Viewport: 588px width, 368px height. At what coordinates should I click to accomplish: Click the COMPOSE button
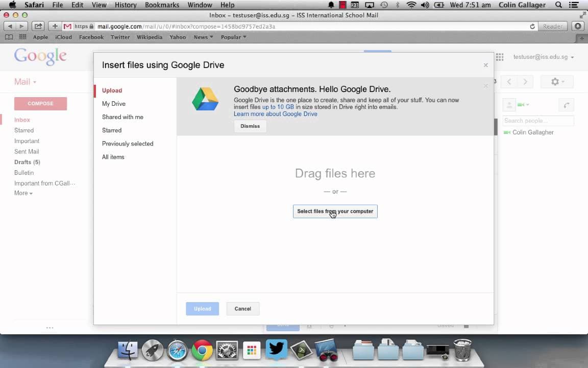[x=40, y=104]
